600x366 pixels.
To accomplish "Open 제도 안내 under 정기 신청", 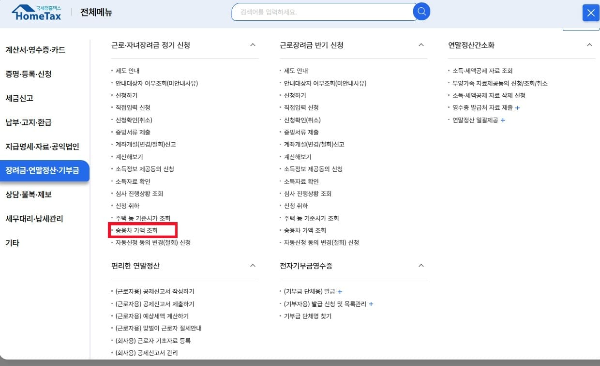I will (127, 71).
